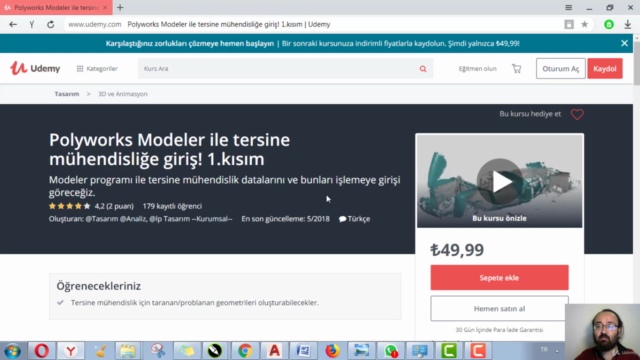Click the Kaydol button
The width and height of the screenshot is (640, 360).
tap(605, 69)
